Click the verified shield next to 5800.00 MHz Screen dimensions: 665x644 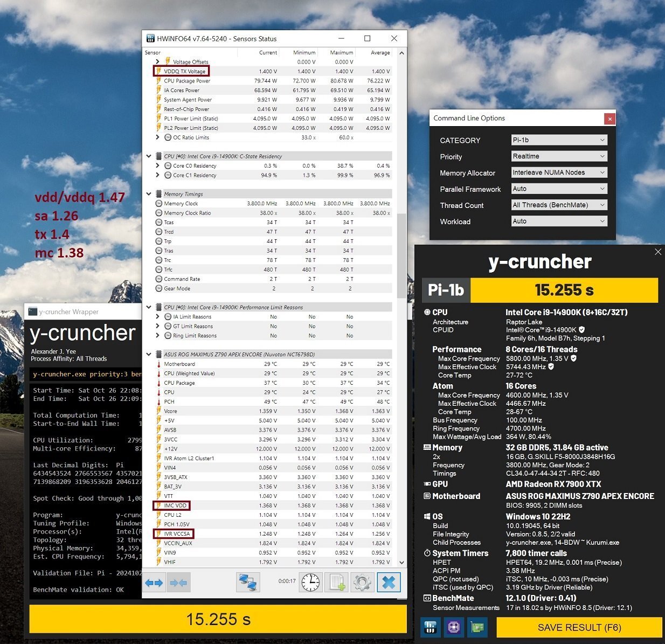[573, 358]
